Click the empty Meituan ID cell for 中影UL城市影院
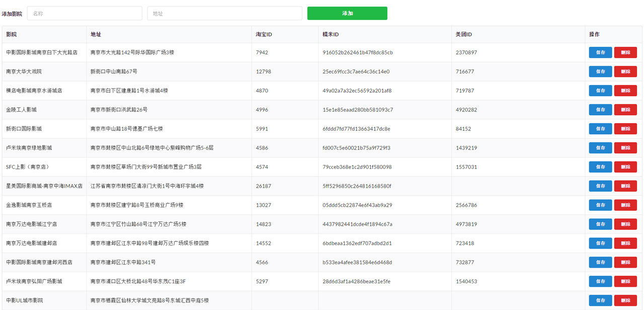The height and width of the screenshot is (310, 644). pos(518,300)
